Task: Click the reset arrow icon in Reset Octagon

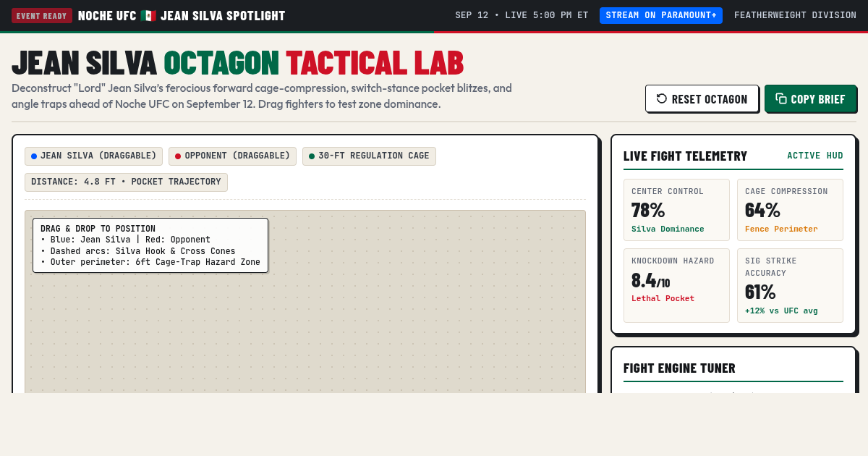Action: [662, 98]
